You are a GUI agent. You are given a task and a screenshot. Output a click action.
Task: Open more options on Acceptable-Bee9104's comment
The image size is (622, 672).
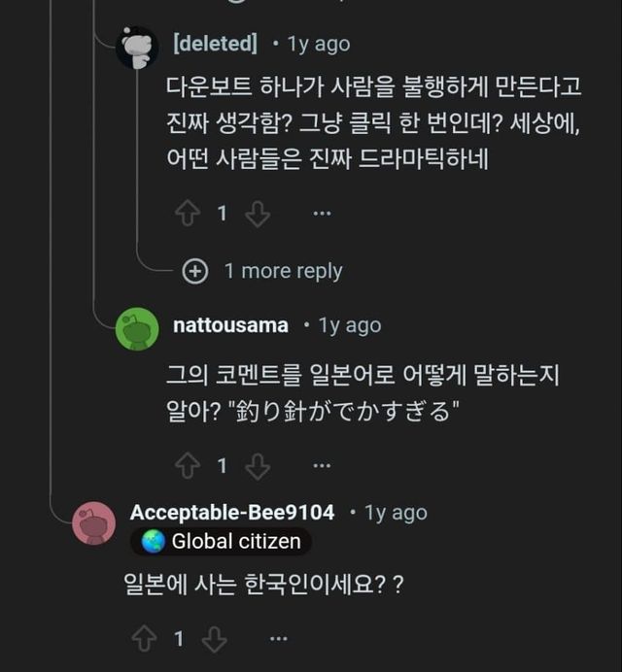tap(278, 638)
